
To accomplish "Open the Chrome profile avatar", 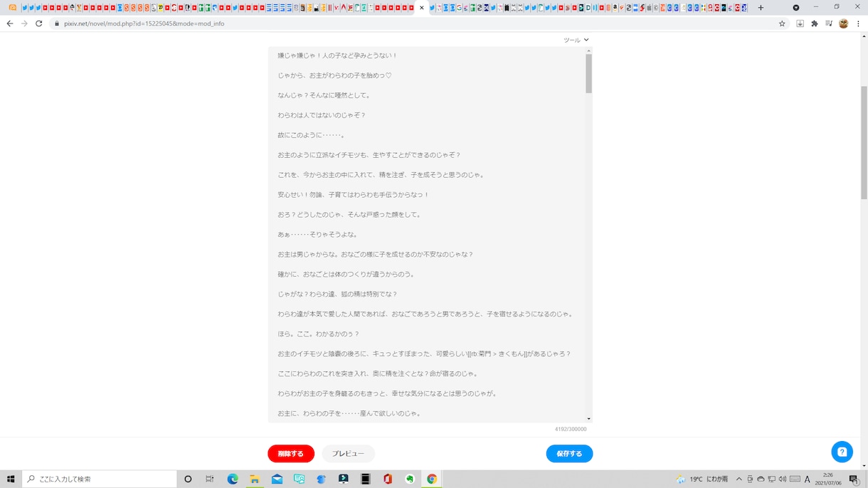I will [x=844, y=23].
